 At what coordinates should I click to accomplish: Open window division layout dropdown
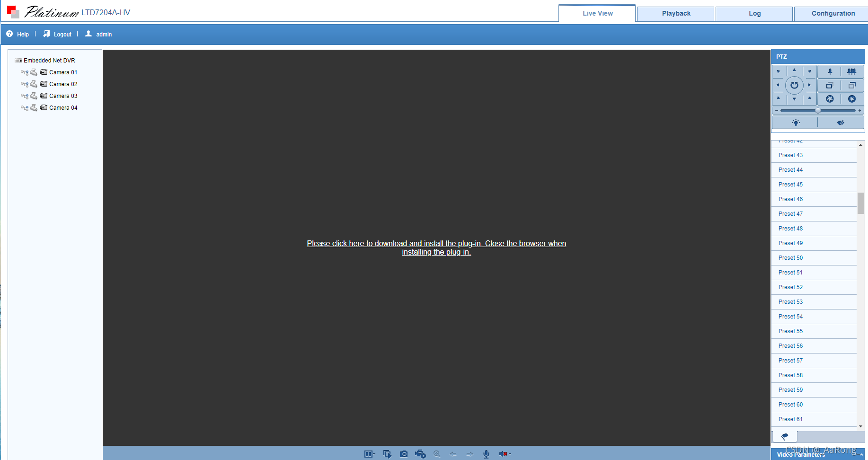pos(370,454)
